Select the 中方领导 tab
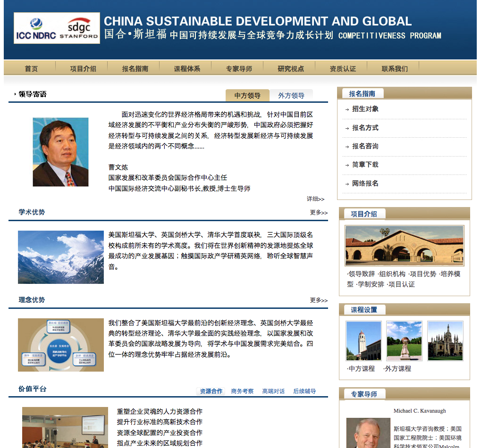The width and height of the screenshot is (481, 448). click(247, 96)
